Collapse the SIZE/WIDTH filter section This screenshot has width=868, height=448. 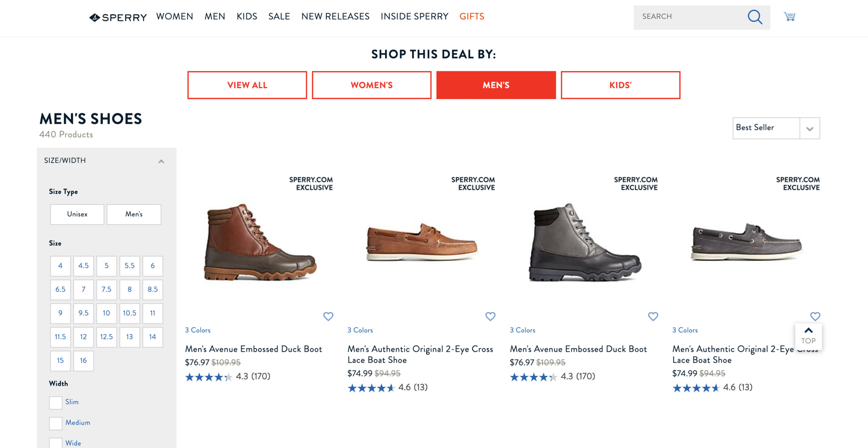[161, 161]
